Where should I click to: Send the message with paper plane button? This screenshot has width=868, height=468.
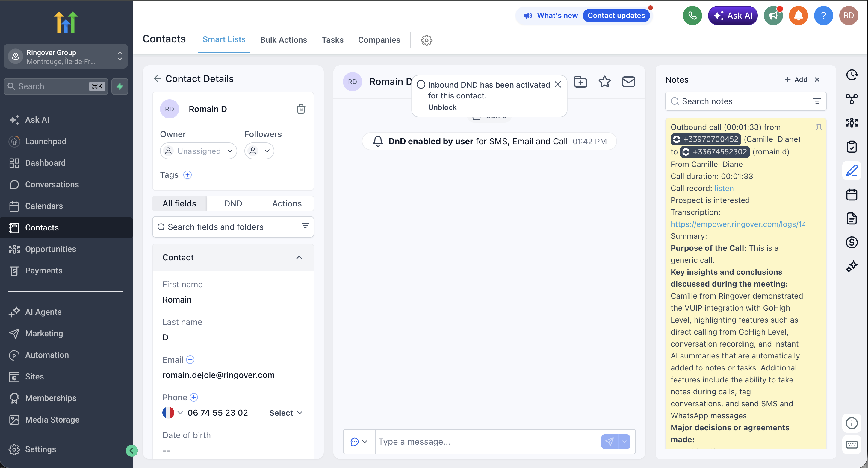(609, 441)
